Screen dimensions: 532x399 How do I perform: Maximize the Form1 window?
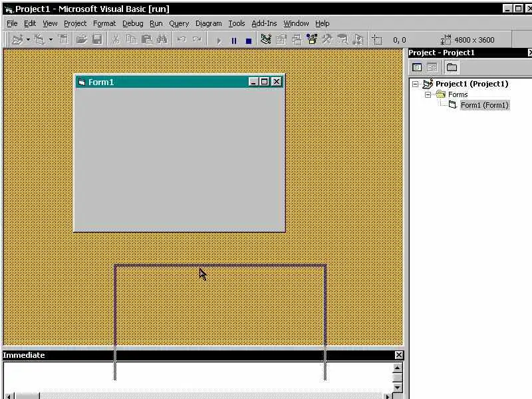(x=264, y=82)
